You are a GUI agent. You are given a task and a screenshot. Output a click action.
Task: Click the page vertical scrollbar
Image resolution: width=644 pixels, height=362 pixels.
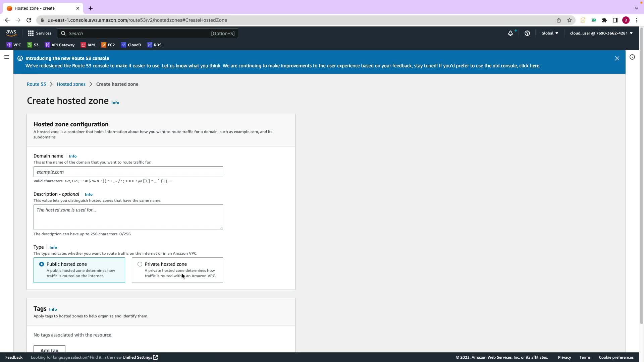pos(641,176)
